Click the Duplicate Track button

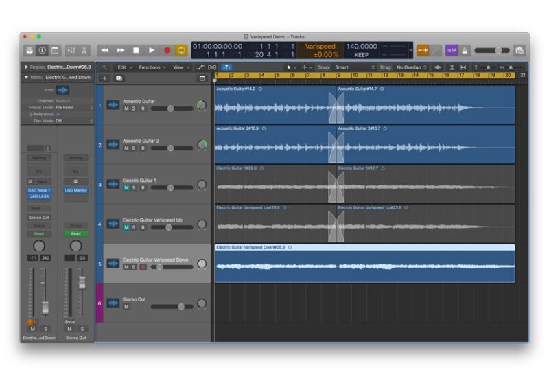point(119,78)
